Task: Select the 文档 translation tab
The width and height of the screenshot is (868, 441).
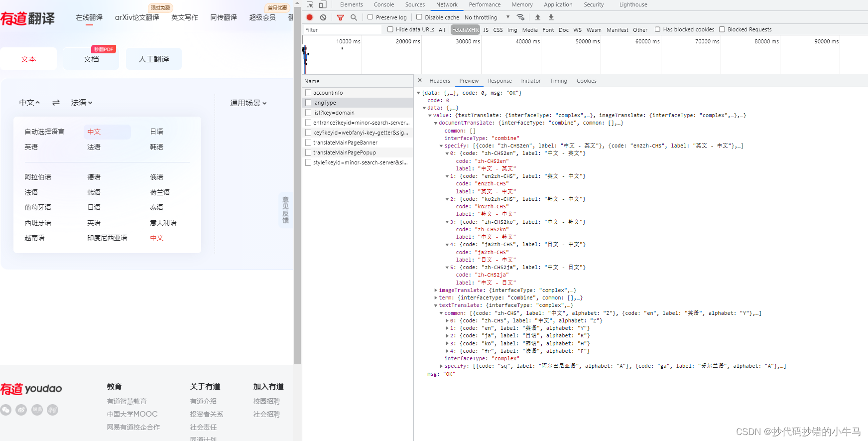Action: click(x=91, y=59)
